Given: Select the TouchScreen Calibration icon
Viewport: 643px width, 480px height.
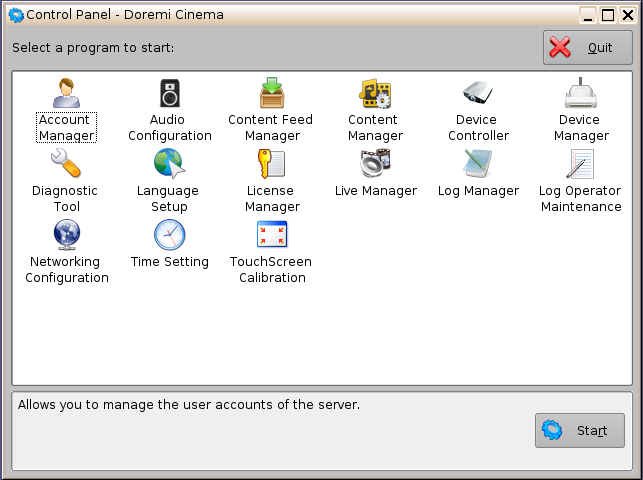Looking at the screenshot, I should coord(271,234).
